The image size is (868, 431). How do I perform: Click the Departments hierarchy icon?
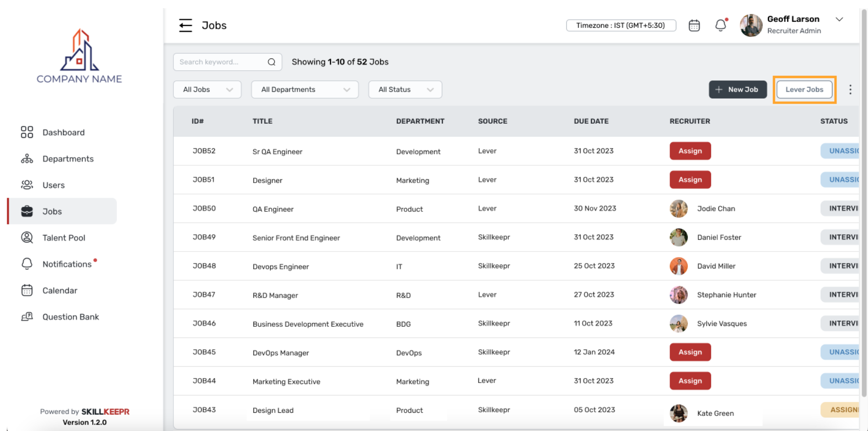[x=27, y=159]
